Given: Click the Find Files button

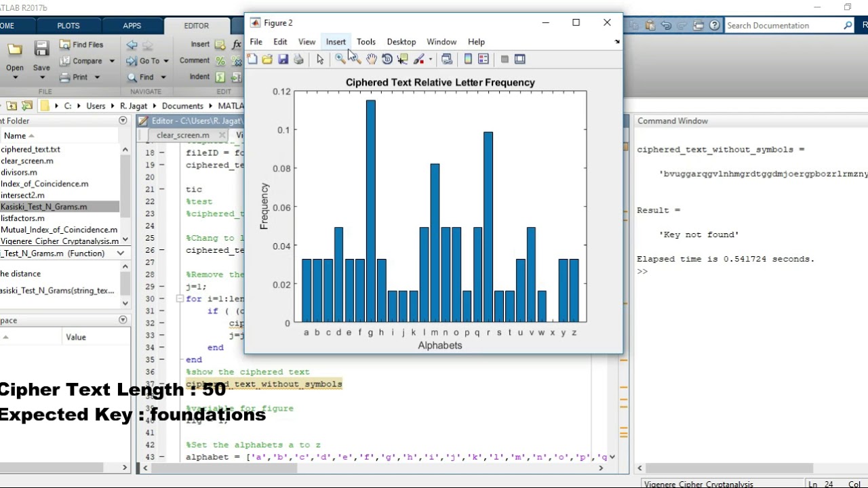Looking at the screenshot, I should (x=81, y=45).
